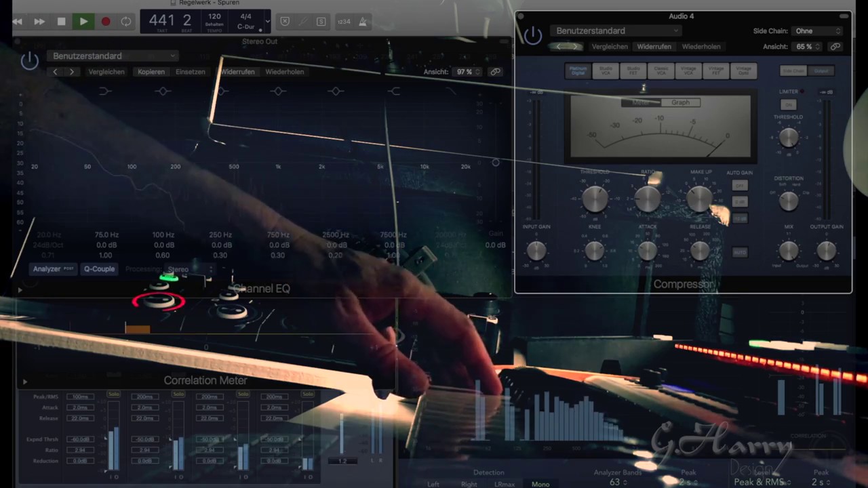Open the LCD display mode dropdown arrow

267,22
